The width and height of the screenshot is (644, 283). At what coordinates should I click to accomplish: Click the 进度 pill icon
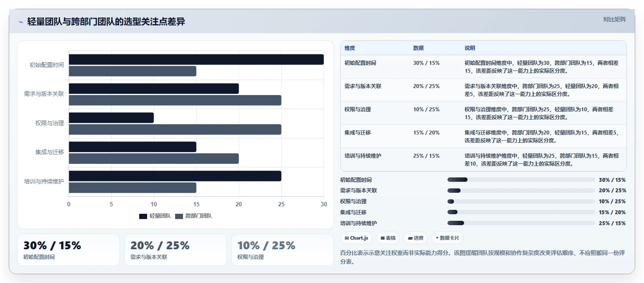tap(410, 238)
